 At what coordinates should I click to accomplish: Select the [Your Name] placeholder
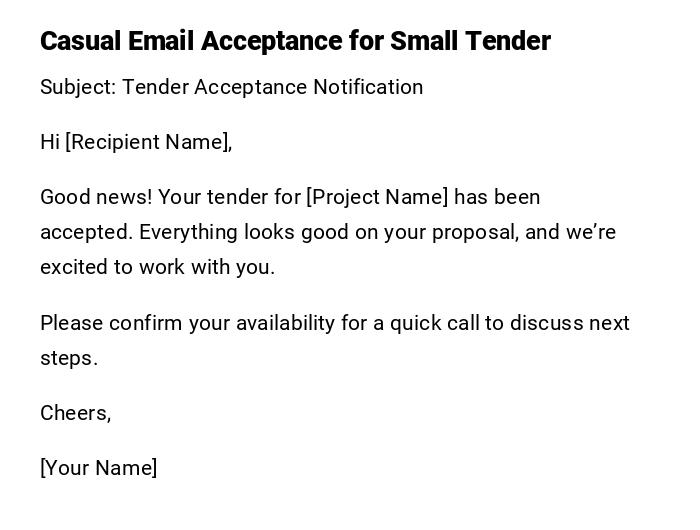point(98,468)
